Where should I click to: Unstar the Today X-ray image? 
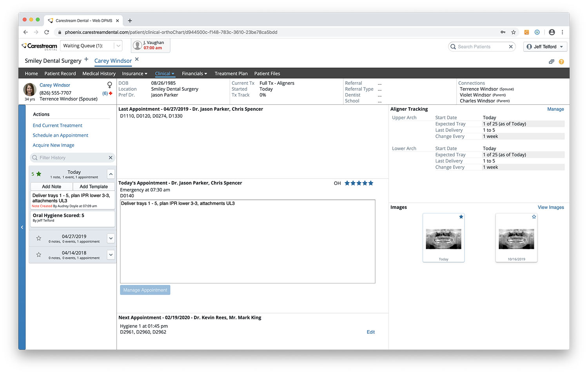click(x=461, y=217)
